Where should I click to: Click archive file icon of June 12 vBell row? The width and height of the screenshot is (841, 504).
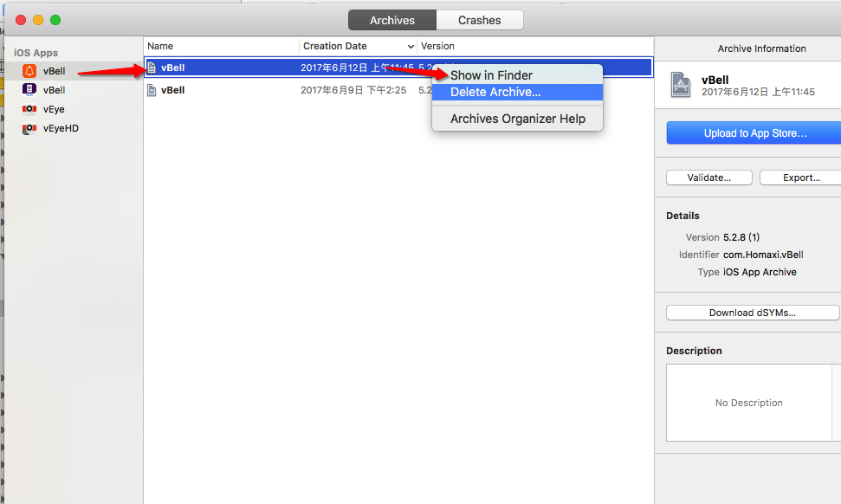click(x=152, y=68)
